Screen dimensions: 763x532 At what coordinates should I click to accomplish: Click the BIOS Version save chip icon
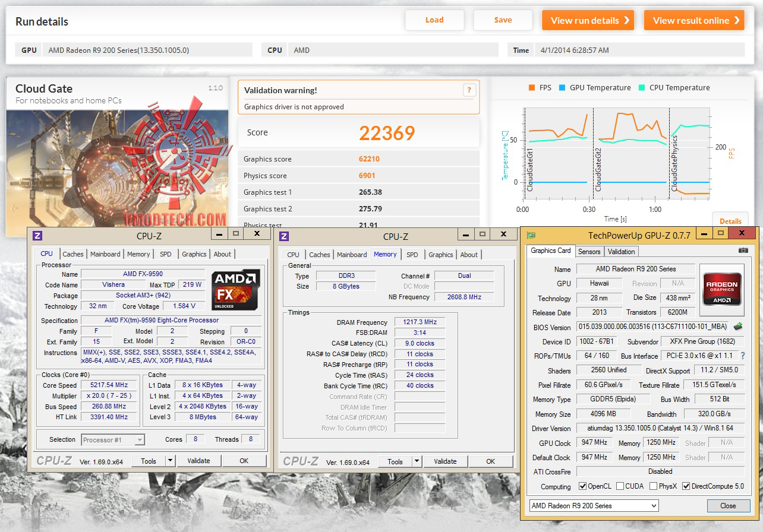pos(738,327)
